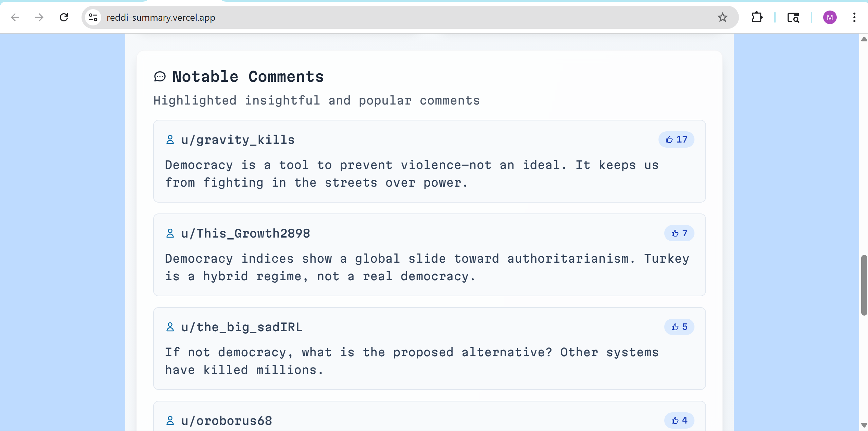868x431 pixels.
Task: Click username u/the_big_sadIRL
Action: tap(241, 327)
